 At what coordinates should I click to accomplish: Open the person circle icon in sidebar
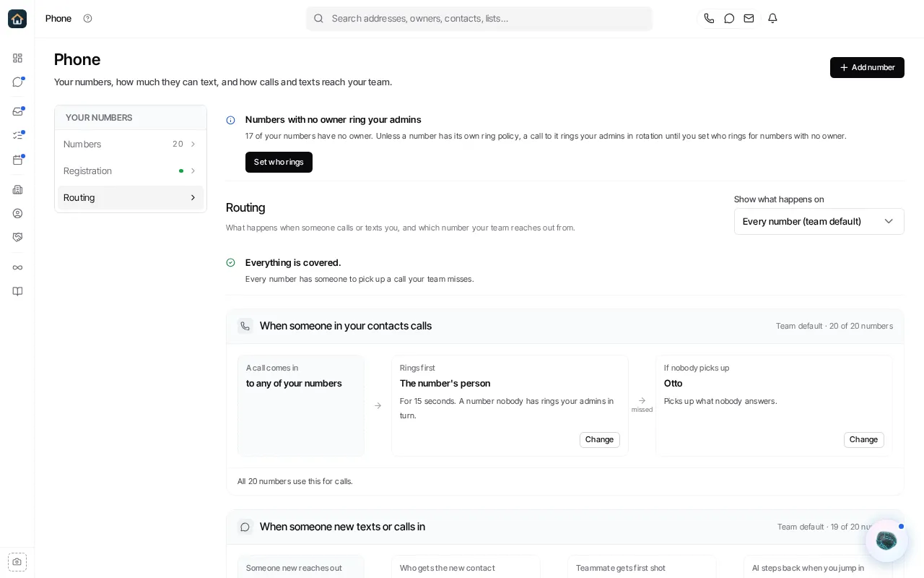coord(17,213)
